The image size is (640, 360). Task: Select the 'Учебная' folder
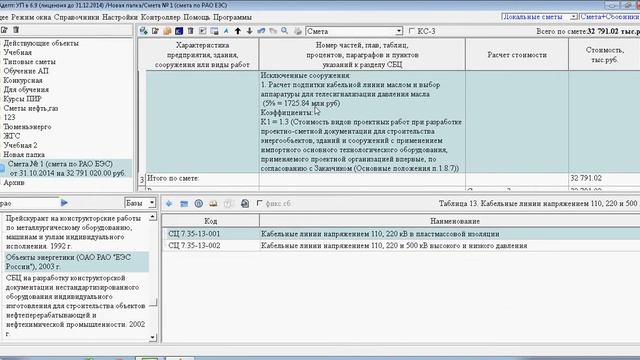pyautogui.click(x=18, y=52)
